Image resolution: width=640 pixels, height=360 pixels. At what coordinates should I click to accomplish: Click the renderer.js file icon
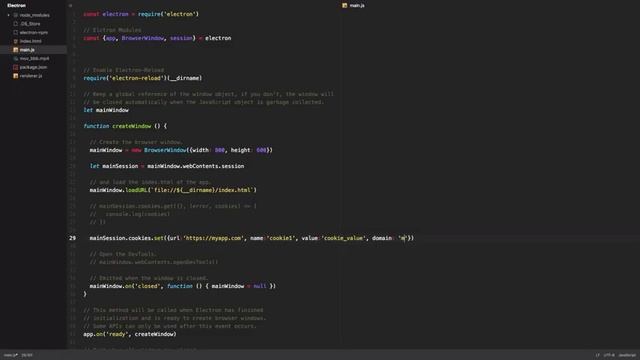pyautogui.click(x=16, y=76)
